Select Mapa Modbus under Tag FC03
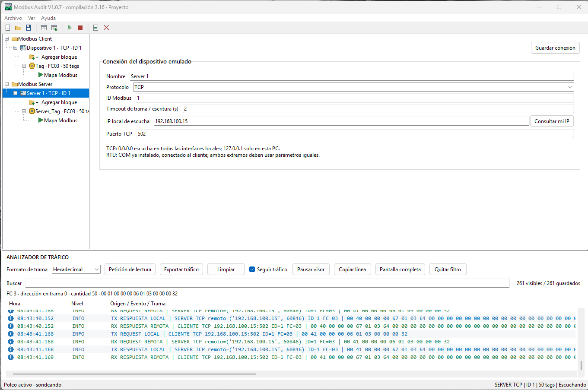The width and height of the screenshot is (588, 390). (x=60, y=75)
